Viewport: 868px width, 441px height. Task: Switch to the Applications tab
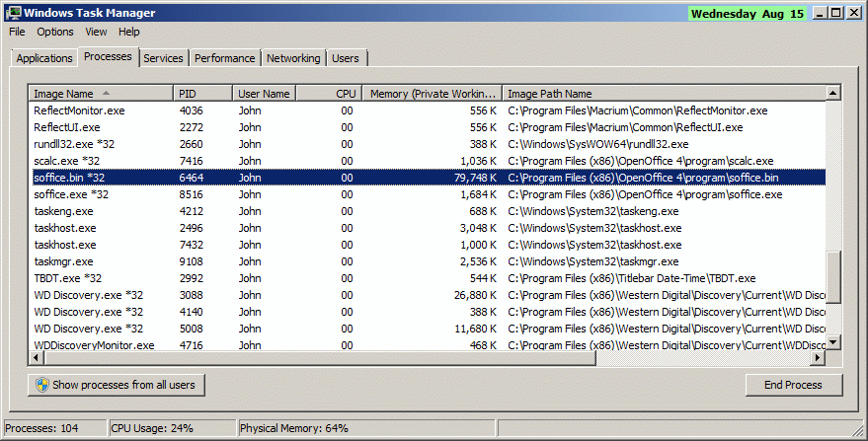pos(44,58)
